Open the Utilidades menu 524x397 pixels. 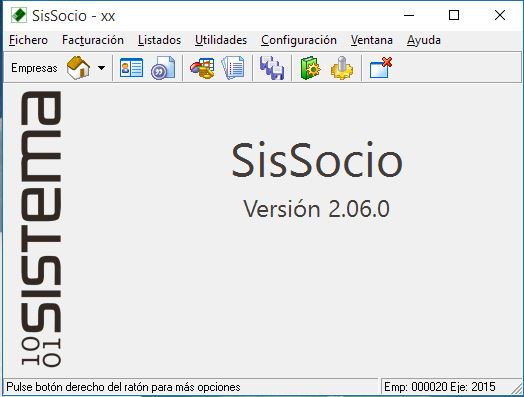click(x=221, y=40)
